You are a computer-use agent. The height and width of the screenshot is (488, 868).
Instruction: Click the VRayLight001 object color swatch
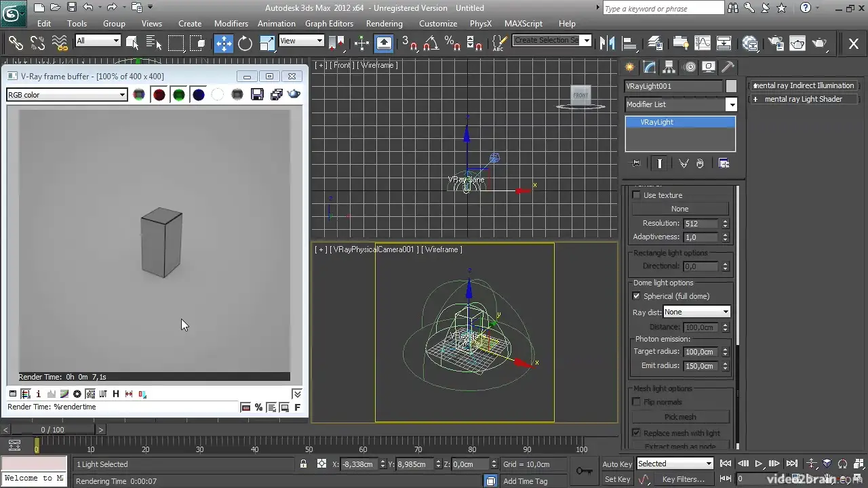click(731, 87)
